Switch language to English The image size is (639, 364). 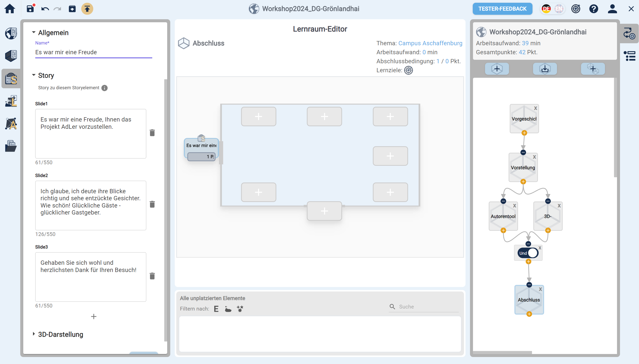[559, 9]
